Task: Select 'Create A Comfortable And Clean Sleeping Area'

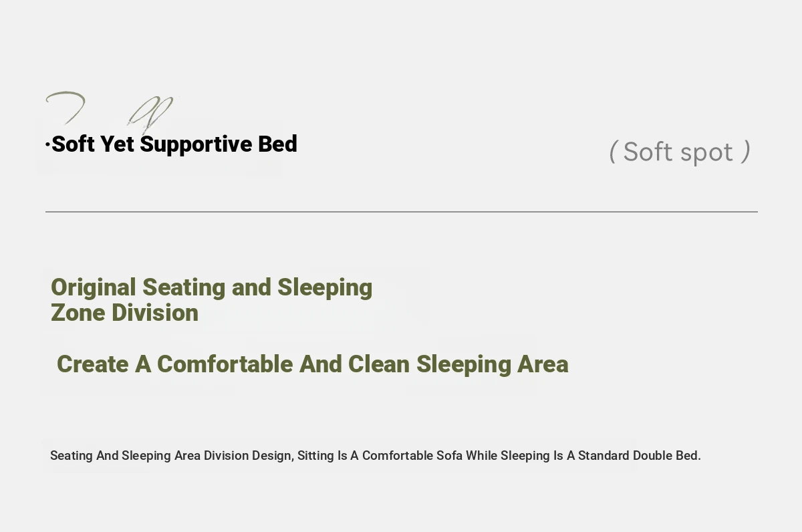Action: click(313, 364)
